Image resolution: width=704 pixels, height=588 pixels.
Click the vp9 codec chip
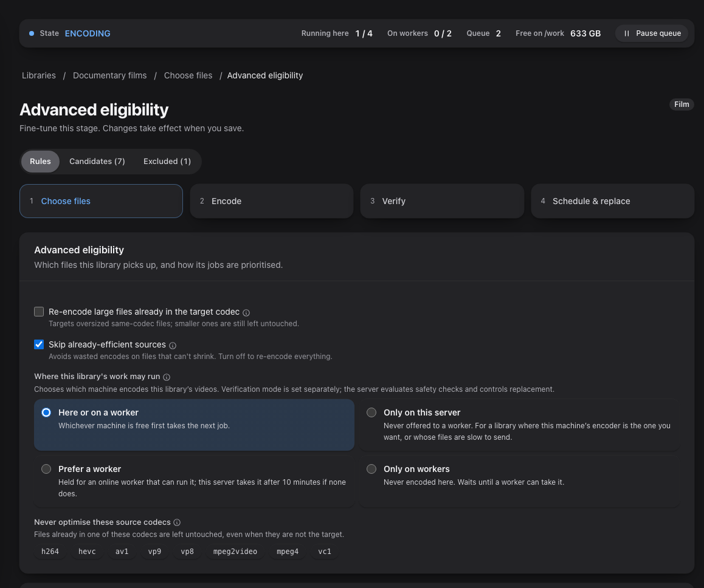pyautogui.click(x=154, y=552)
